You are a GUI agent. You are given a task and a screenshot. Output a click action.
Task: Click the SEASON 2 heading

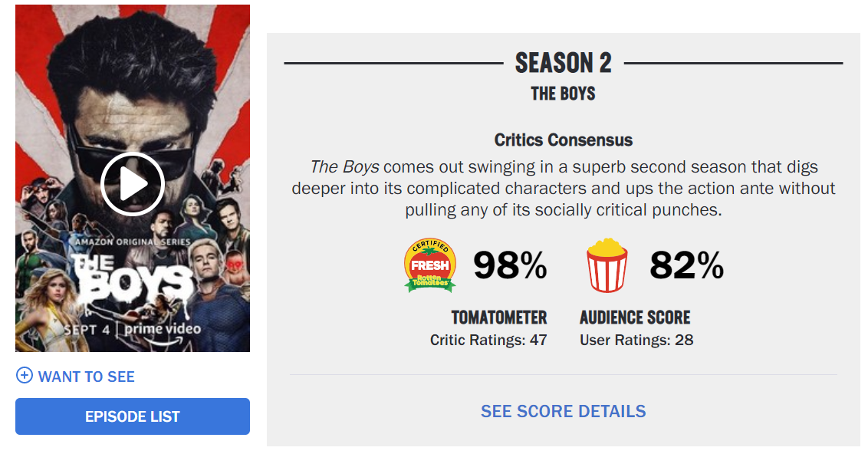pos(563,63)
